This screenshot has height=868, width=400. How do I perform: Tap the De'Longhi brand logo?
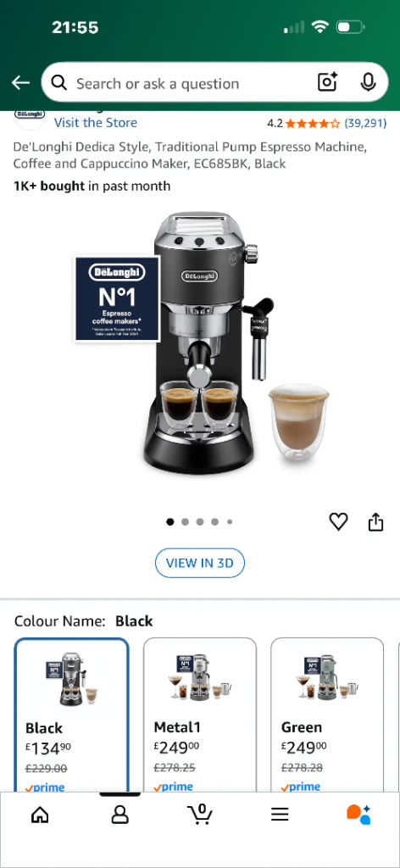tap(30, 117)
